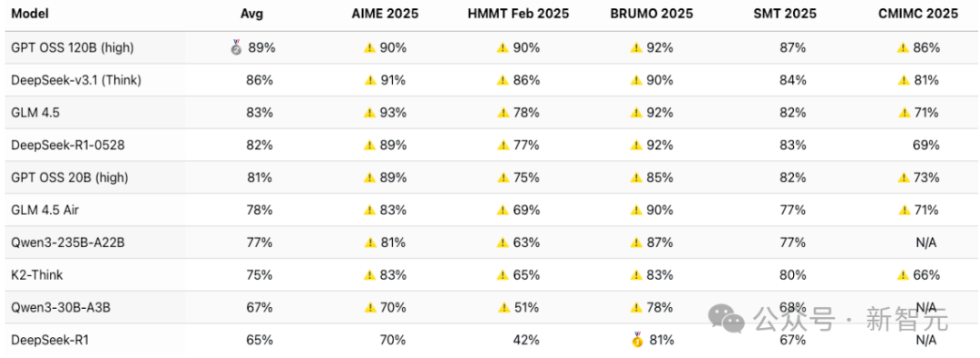
Task: Click warning icon beside K2-Think BRUMO 83%
Action: [x=637, y=274]
